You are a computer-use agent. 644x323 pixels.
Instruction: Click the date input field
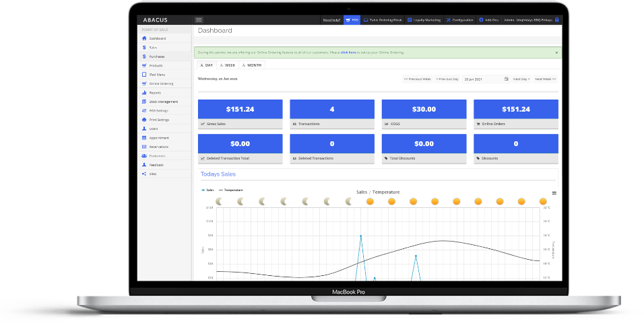[x=482, y=79]
